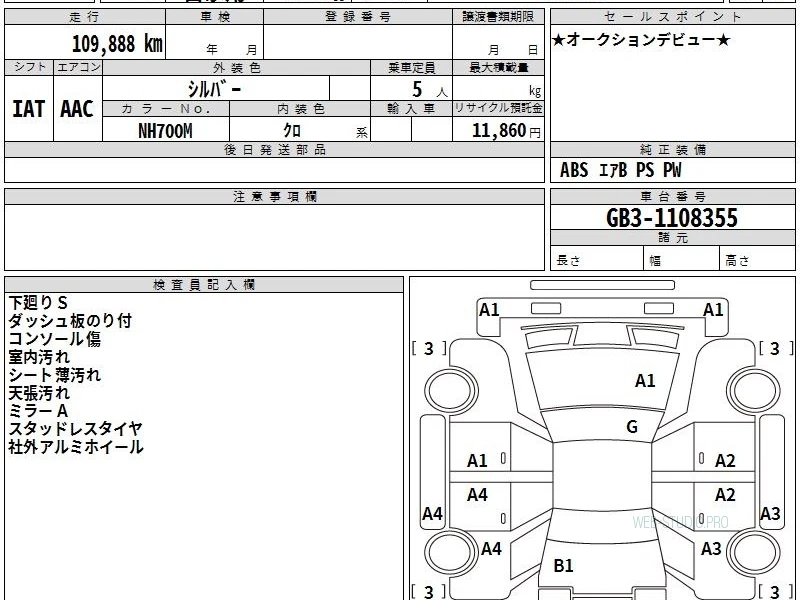The width and height of the screenshot is (800, 600).
Task: Click the 長さ dimension cell
Action: point(597,259)
